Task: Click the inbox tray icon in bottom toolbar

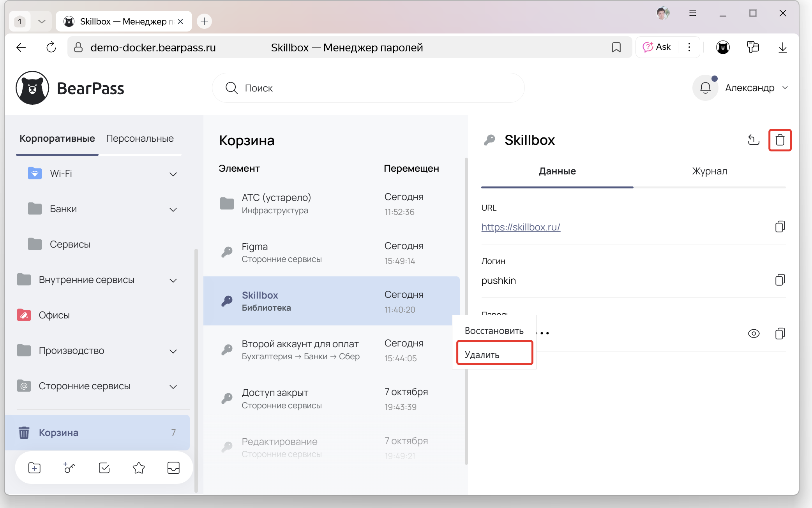Action: coord(173,468)
